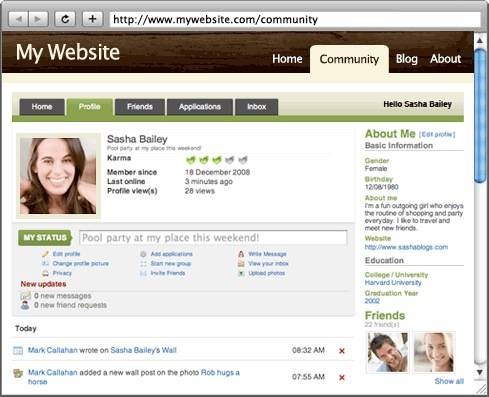Open the Change profile picture link
Screen dimensions: 489x397
[81, 264]
